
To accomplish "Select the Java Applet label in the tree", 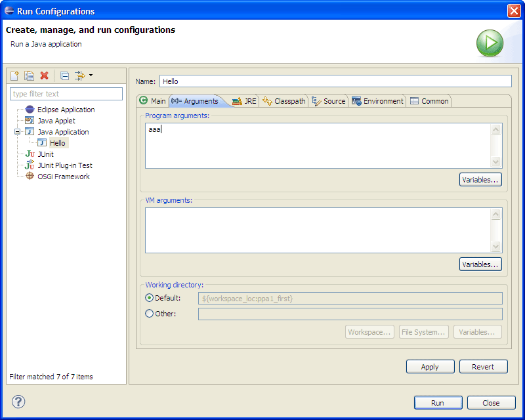I will 56,121.
